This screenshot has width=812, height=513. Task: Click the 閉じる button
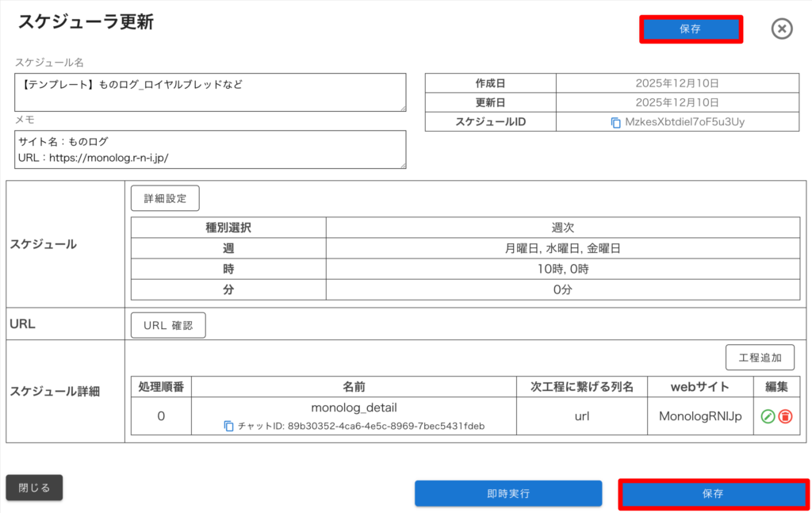[34, 488]
